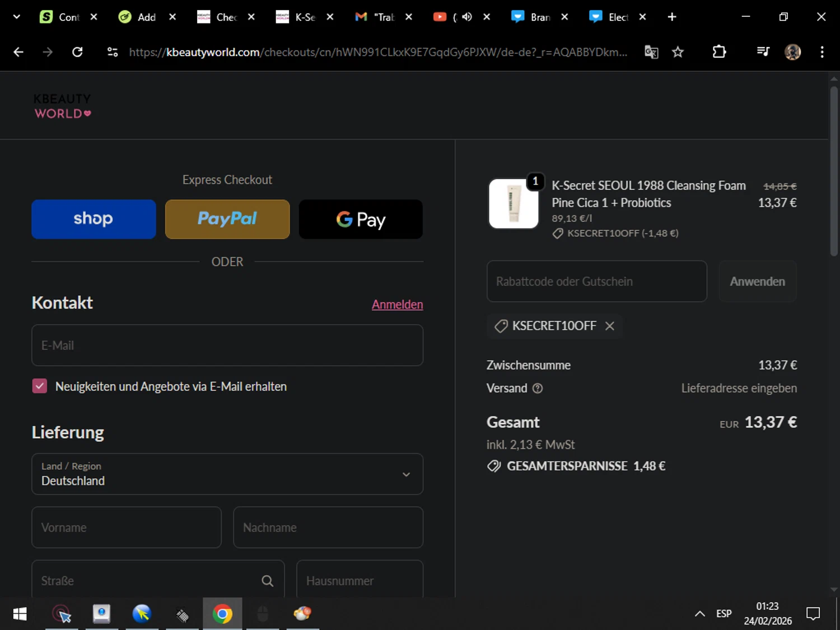Go forward with the arrow button
Viewport: 840px width, 630px height.
click(48, 52)
